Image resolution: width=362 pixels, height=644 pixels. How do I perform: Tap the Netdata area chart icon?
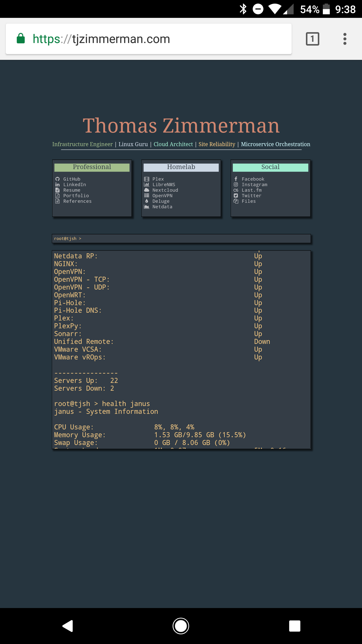click(147, 207)
